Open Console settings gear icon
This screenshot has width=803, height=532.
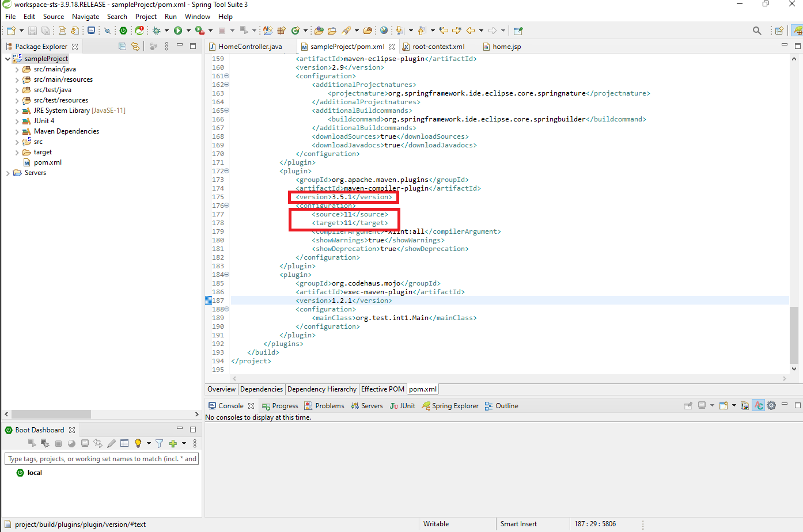coord(771,405)
